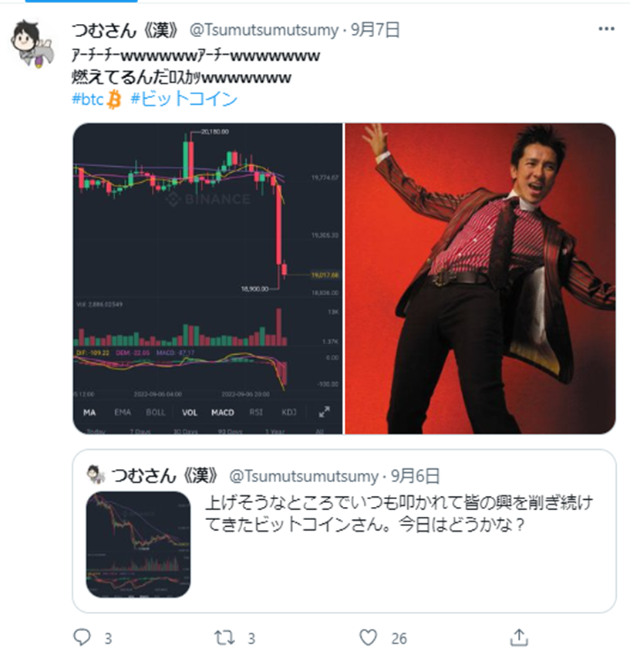Screen dimensions: 630x672
Task: Click the 9月7日 date link
Action: point(376,30)
